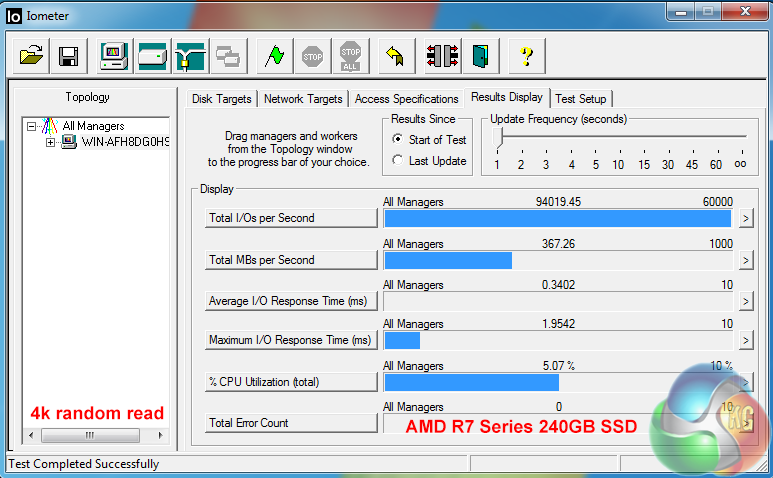
Task: Click 367.26 MBs value
Action: click(x=558, y=244)
